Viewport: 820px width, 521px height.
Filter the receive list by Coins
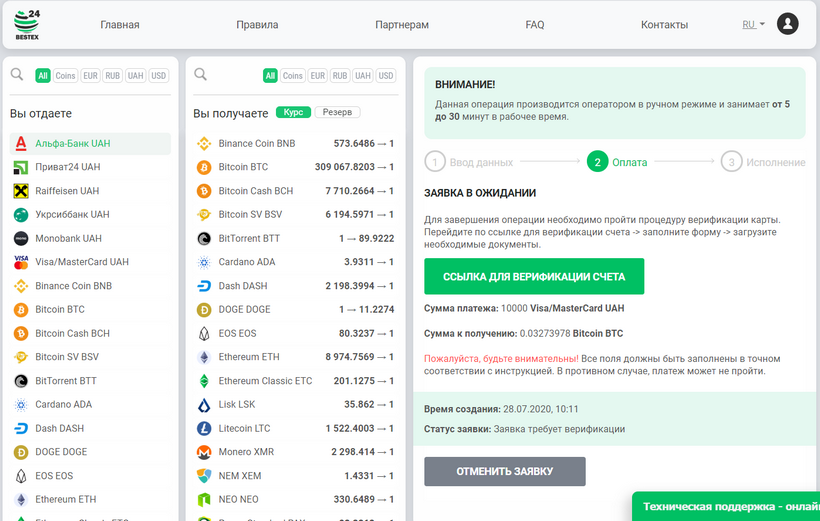(292, 76)
